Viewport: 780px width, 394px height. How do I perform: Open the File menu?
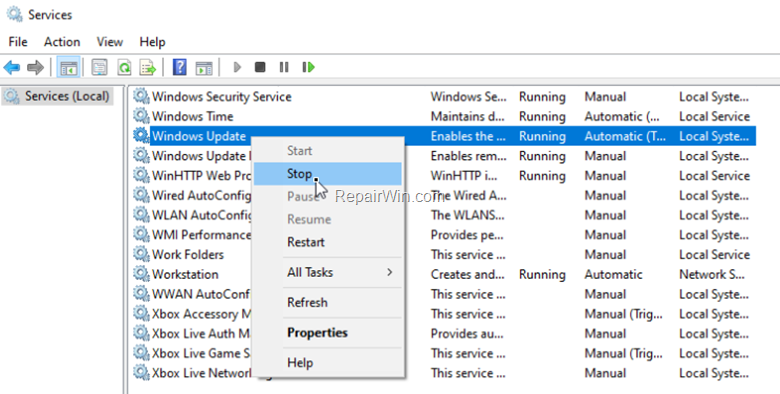coord(18,42)
